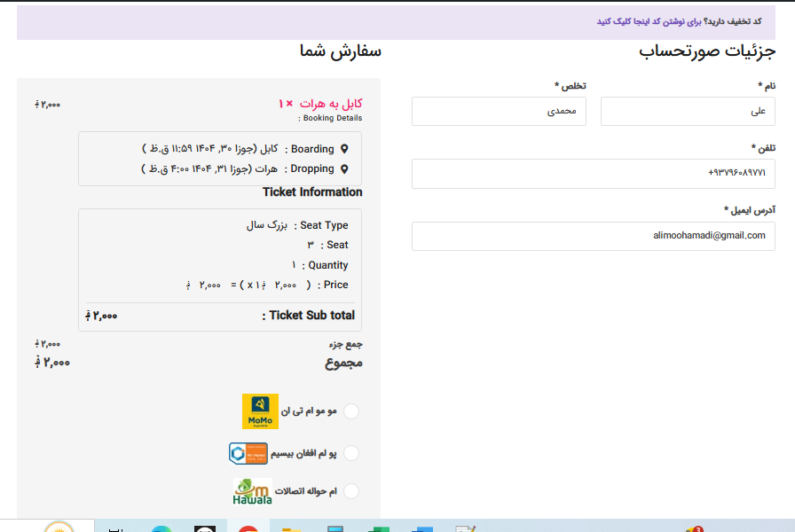Image resolution: width=795 pixels, height=532 pixels.
Task: Click the Afghan Besim My Money logo
Action: pos(248,453)
